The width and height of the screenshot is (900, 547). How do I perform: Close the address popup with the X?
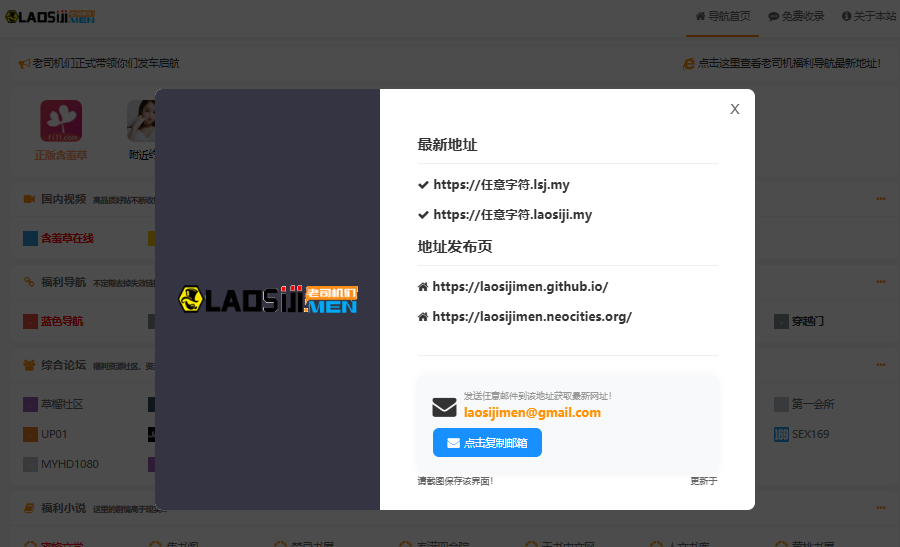click(735, 109)
